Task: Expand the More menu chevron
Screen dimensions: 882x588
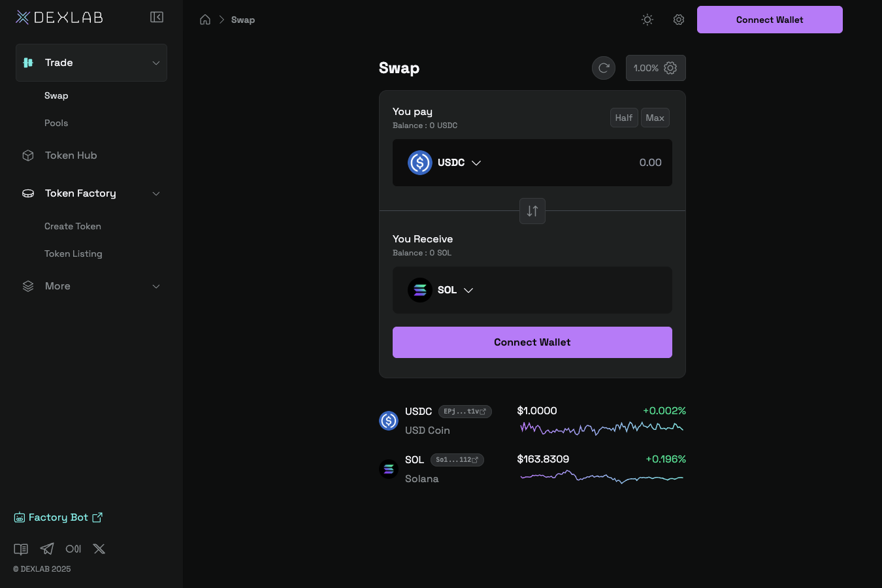Action: point(156,286)
